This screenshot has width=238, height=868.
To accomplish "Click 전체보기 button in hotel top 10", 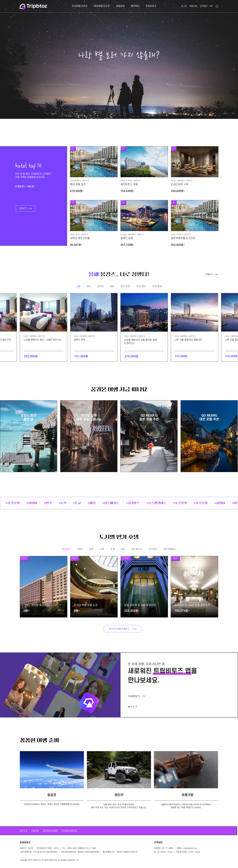I will 25,208.
